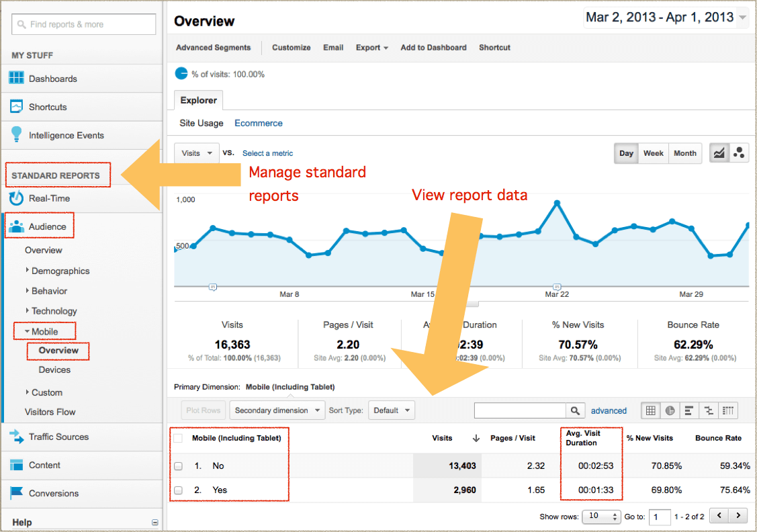
Task: Switch to the Ecommerce metric group
Action: (x=259, y=123)
